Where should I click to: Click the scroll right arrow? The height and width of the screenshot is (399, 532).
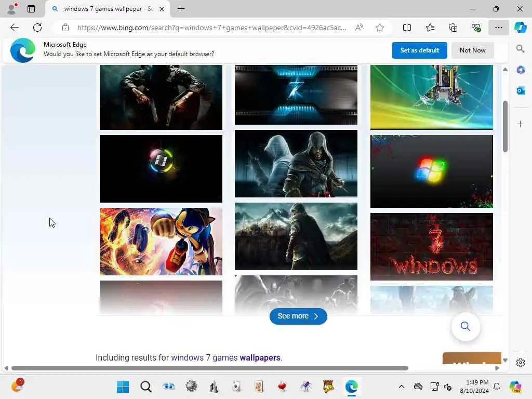497,368
